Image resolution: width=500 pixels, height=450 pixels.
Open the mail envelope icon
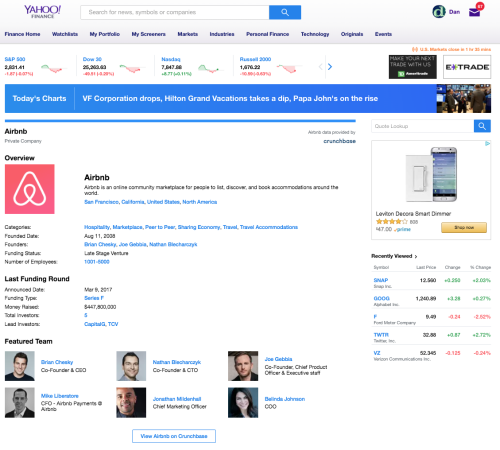474,12
